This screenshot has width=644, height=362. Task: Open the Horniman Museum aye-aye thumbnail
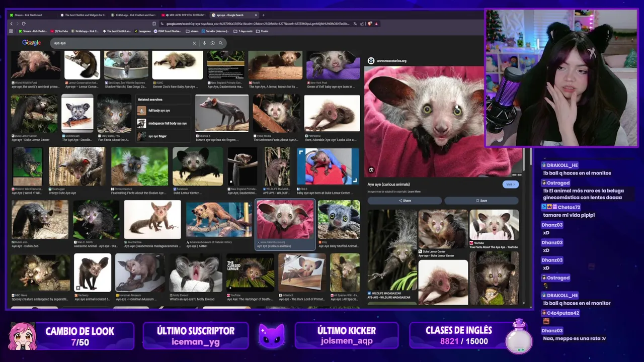tap(139, 273)
